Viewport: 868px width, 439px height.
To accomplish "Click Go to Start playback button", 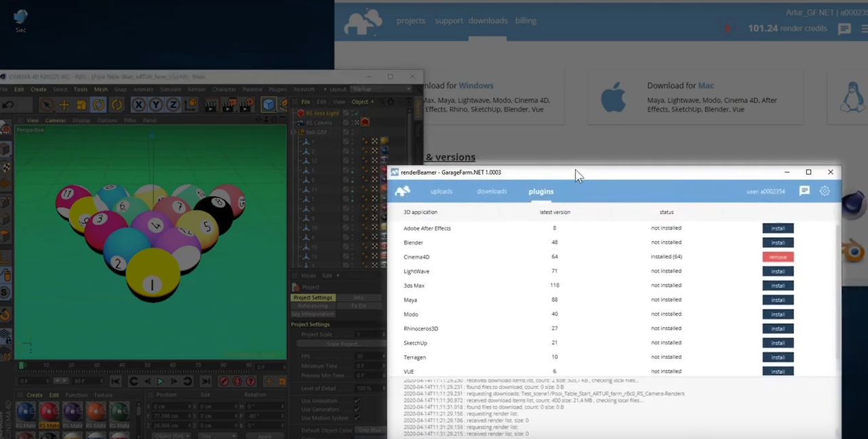I will tap(115, 381).
